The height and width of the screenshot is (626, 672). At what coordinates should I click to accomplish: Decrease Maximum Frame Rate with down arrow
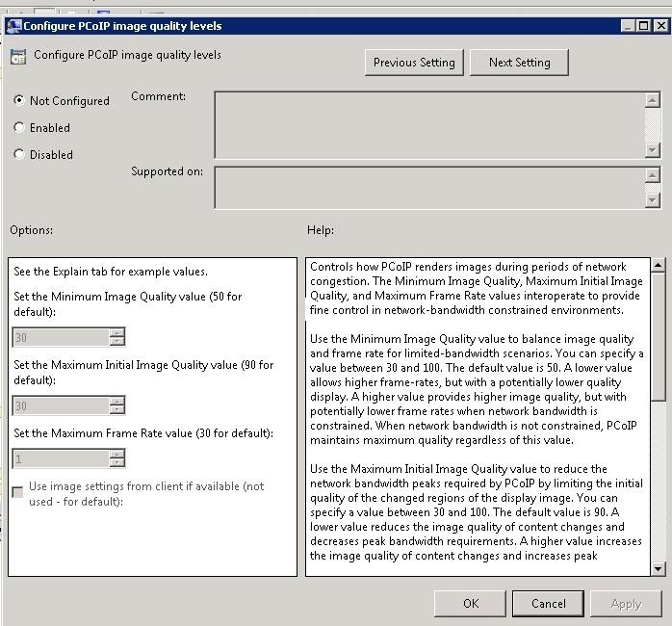click(x=116, y=463)
